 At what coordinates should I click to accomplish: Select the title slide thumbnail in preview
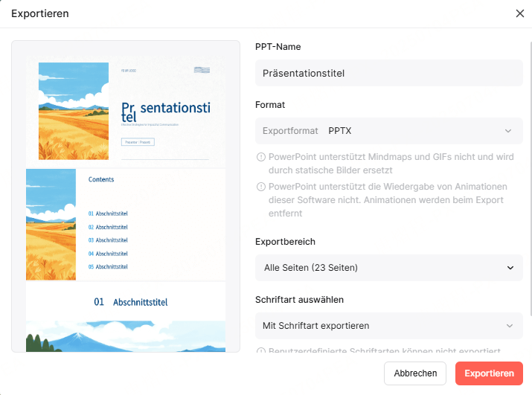126,112
